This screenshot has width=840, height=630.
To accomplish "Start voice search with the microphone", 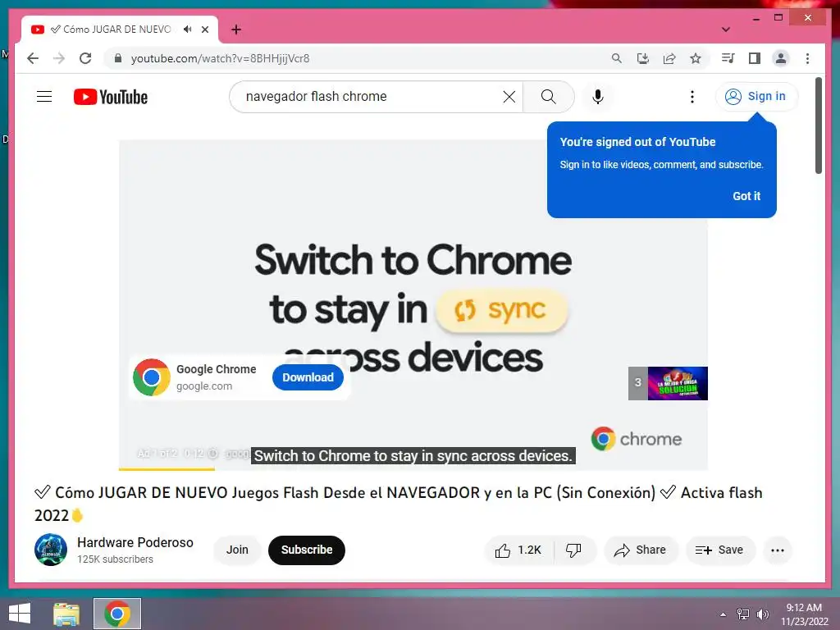I will (598, 97).
